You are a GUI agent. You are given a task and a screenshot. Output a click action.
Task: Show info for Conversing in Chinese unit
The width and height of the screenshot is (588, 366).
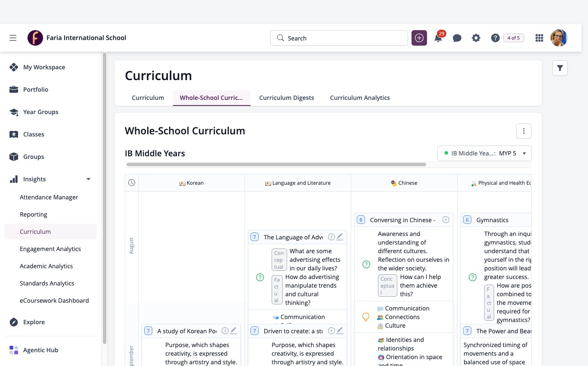pos(446,220)
